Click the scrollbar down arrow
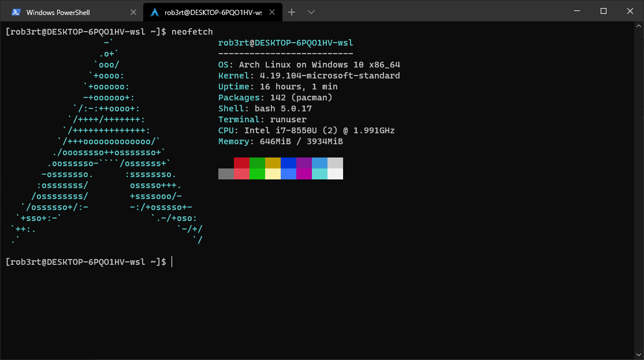 [x=639, y=355]
